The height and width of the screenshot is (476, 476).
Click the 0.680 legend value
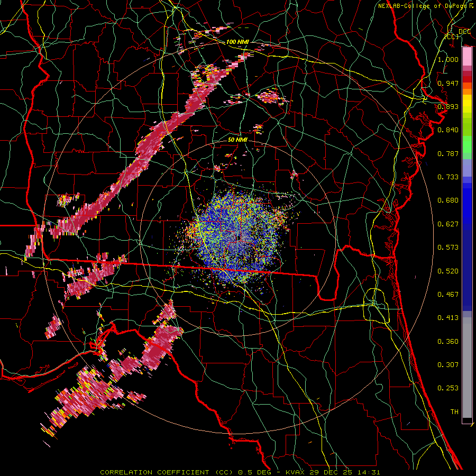(x=448, y=200)
